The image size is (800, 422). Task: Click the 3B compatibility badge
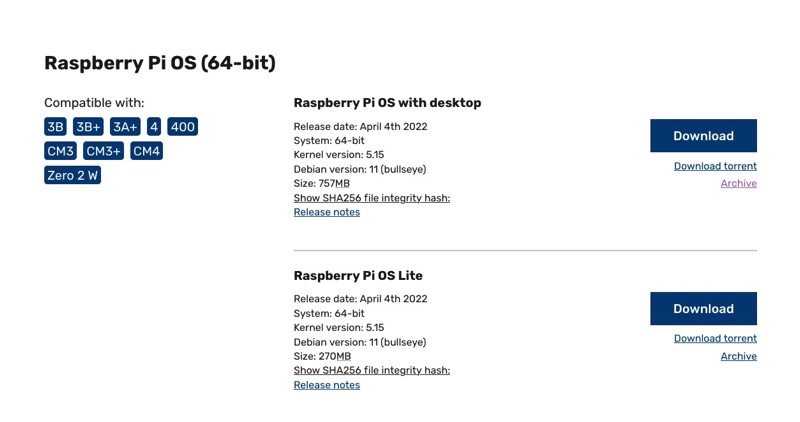tap(56, 127)
